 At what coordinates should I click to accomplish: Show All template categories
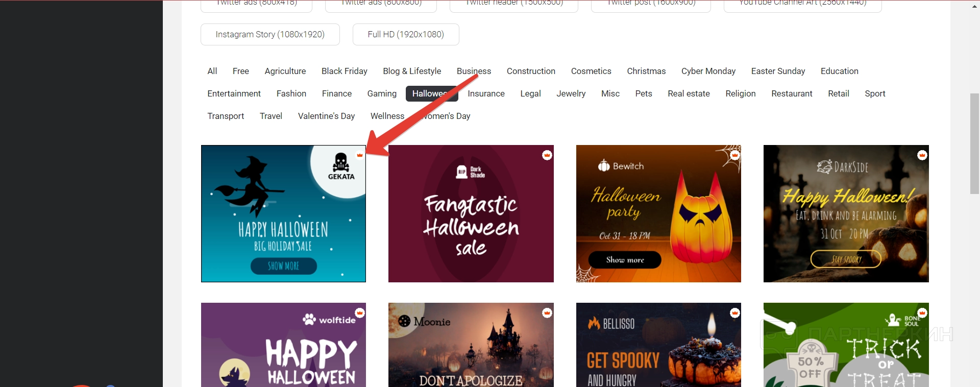212,71
